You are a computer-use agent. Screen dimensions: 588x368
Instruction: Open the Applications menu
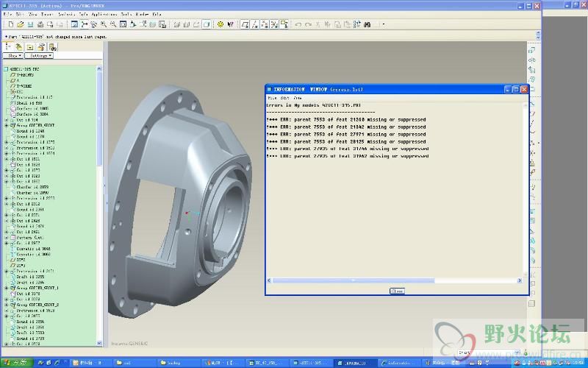(104, 14)
